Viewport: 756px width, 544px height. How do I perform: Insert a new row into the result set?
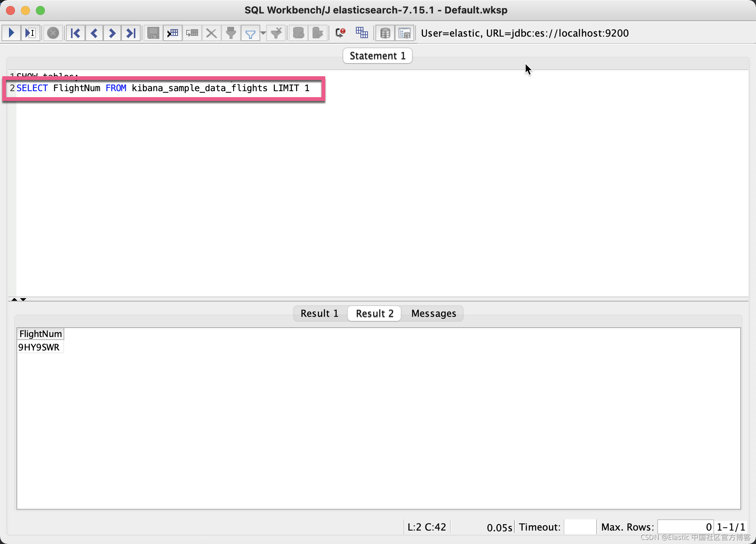pyautogui.click(x=172, y=33)
